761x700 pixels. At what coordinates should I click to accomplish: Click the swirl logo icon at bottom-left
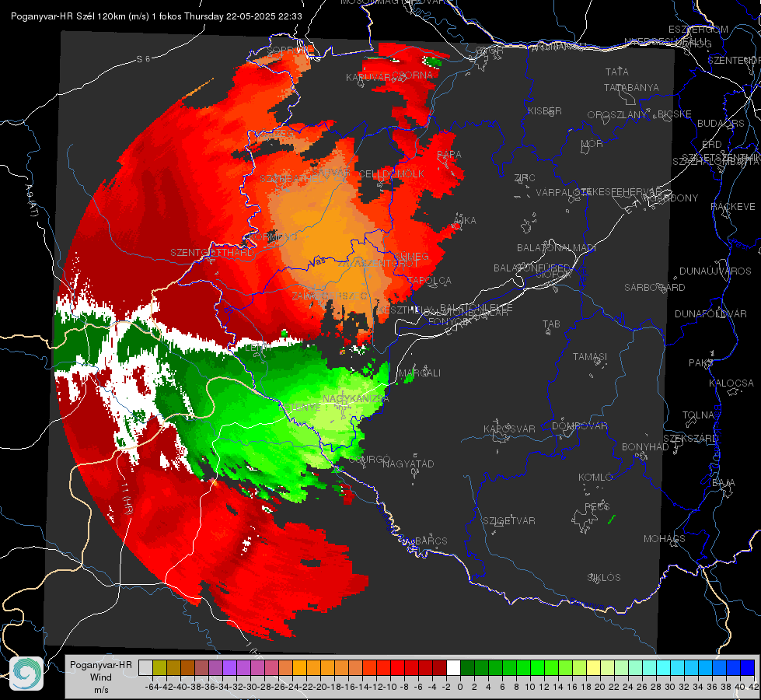(x=26, y=674)
